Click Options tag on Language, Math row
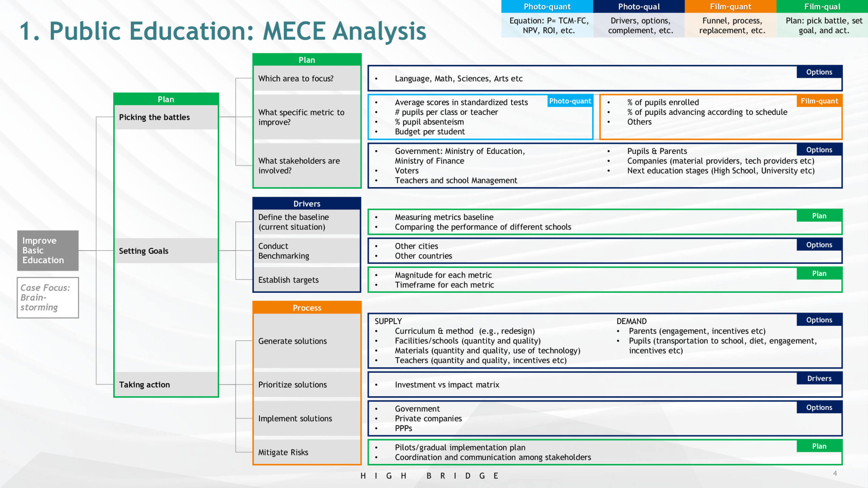The image size is (868, 488). tap(819, 72)
